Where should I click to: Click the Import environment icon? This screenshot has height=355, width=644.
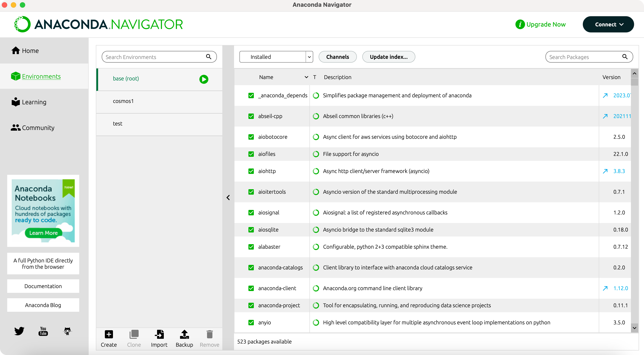tap(159, 334)
